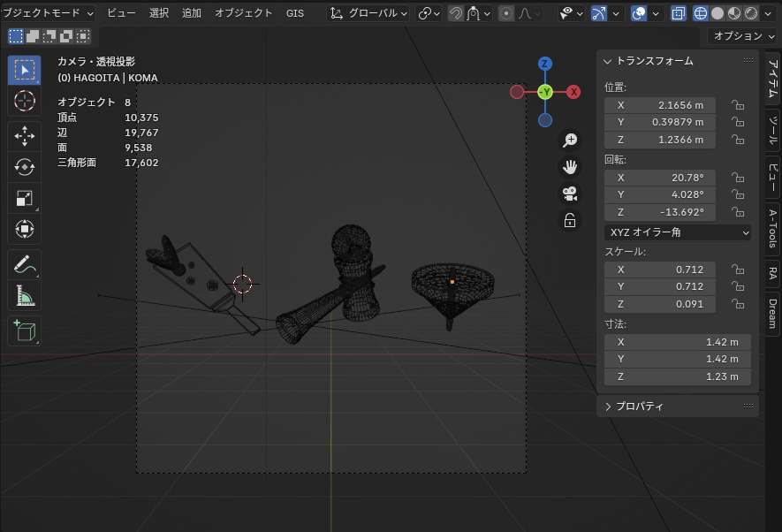Toggle the camera view icon
Screen dimensions: 782x532
tap(570, 194)
